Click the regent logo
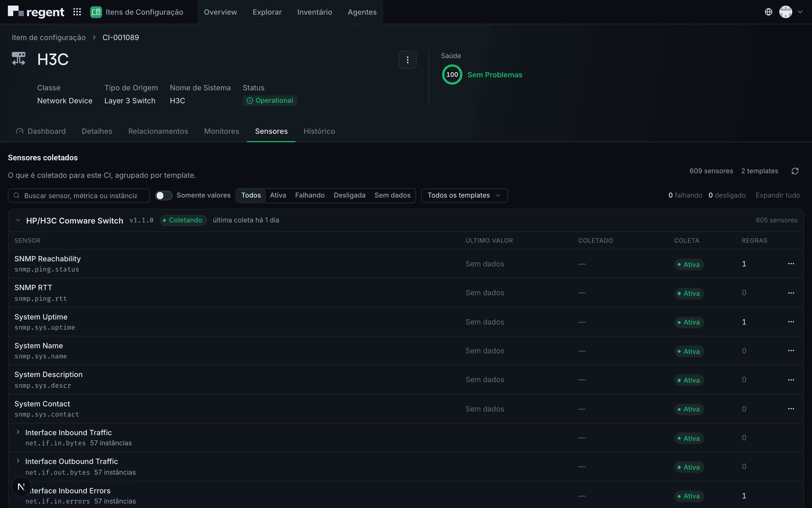The image size is (812, 508). click(x=36, y=12)
